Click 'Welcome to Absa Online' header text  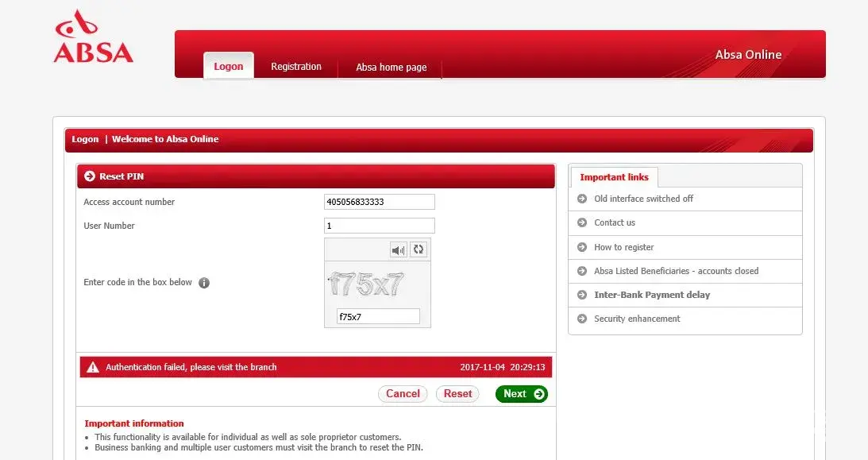click(x=165, y=139)
